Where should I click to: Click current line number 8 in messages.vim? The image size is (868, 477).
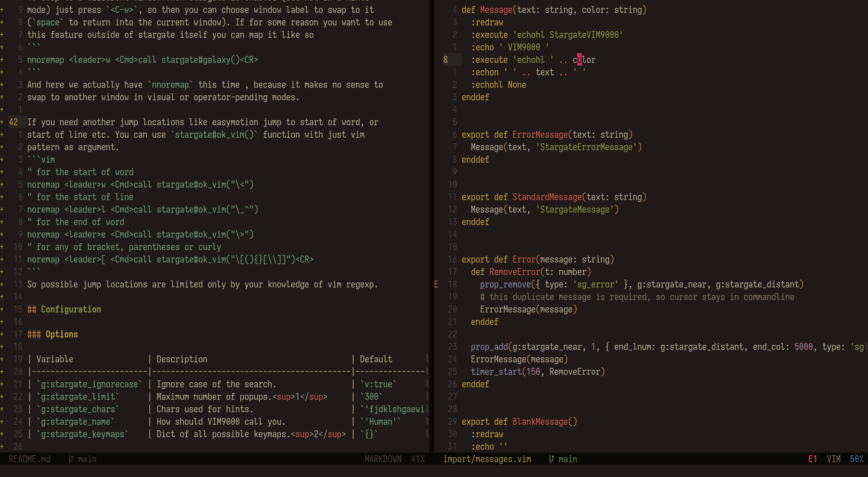click(x=446, y=60)
